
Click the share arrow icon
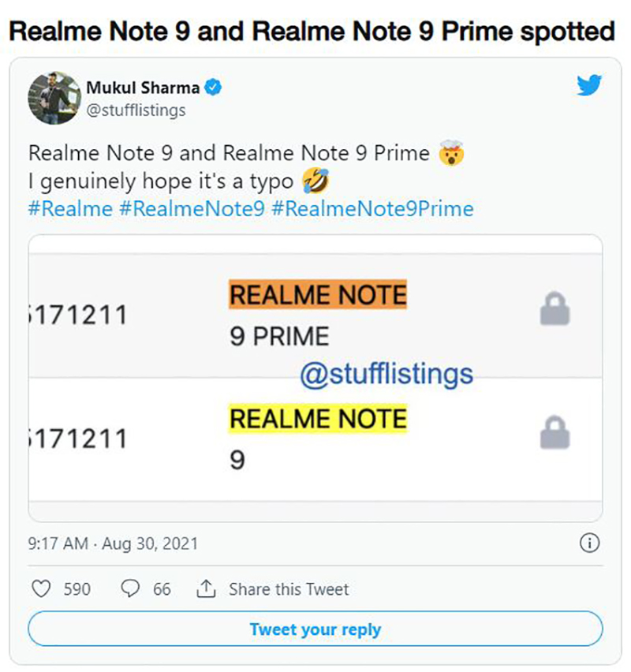(x=207, y=588)
